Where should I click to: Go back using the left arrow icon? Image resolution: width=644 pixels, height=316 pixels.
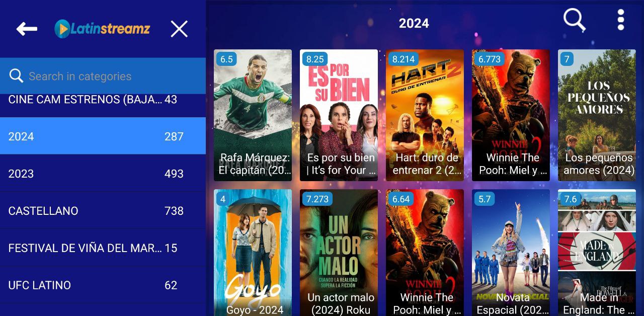click(x=27, y=29)
